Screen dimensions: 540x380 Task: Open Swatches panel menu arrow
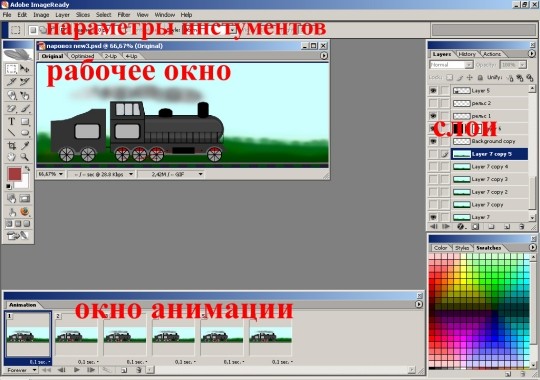click(x=532, y=247)
